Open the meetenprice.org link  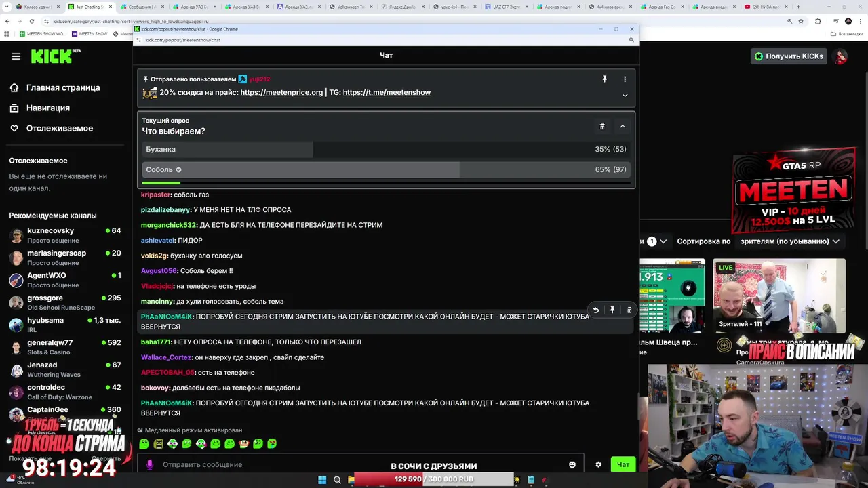(x=281, y=92)
